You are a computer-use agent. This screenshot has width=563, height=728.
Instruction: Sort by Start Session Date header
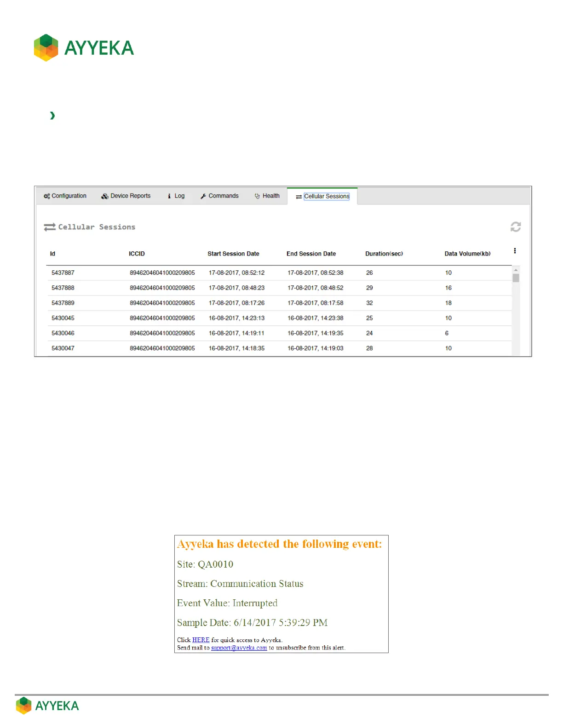pos(233,254)
